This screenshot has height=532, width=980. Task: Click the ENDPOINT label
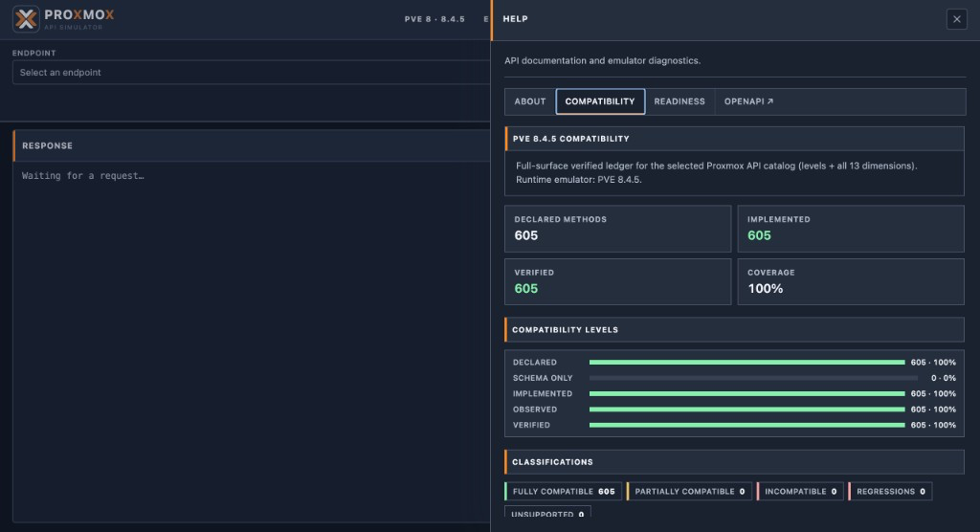[33, 54]
